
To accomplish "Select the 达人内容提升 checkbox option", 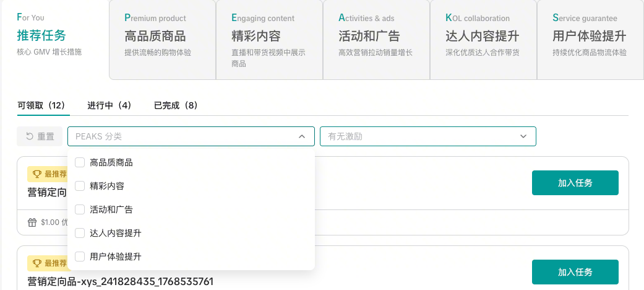I will point(80,233).
